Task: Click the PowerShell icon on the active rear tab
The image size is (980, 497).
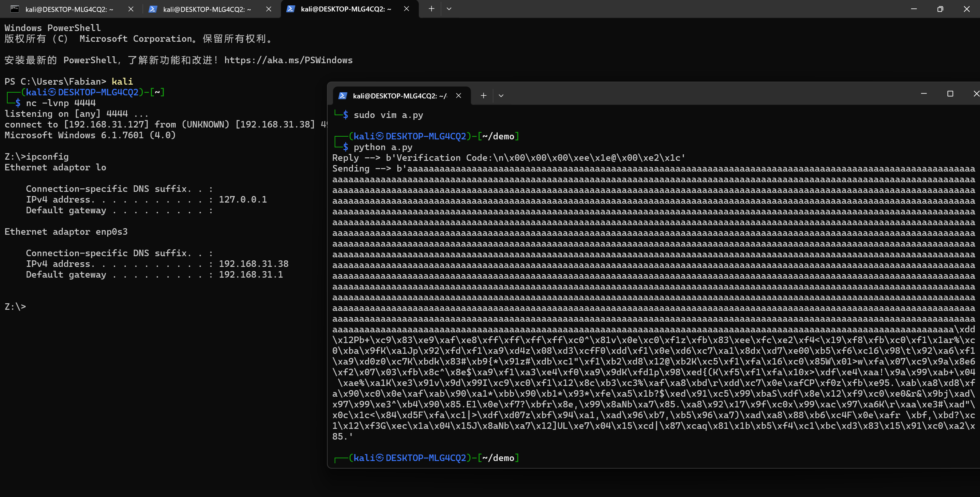Action: click(x=291, y=9)
